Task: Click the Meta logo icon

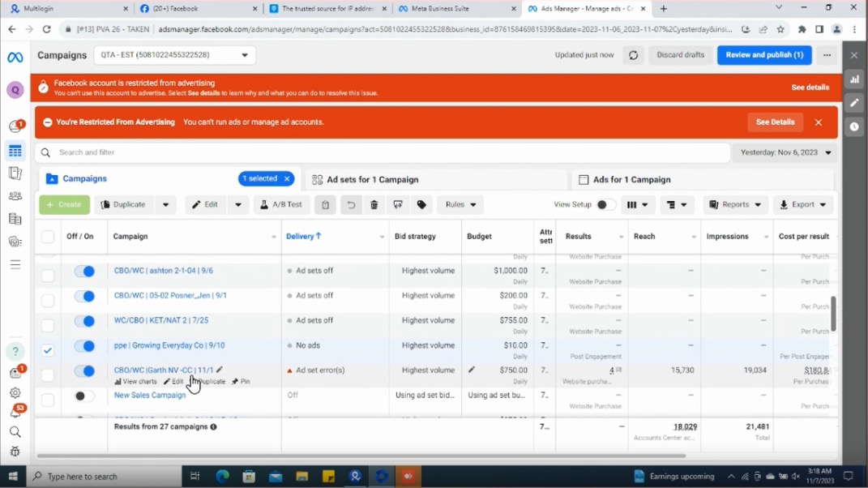Action: pyautogui.click(x=15, y=57)
